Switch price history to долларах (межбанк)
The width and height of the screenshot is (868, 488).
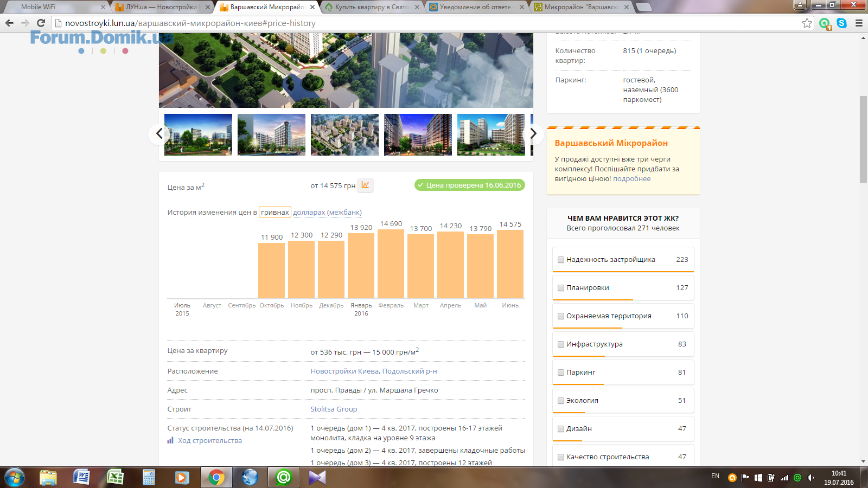click(x=327, y=212)
